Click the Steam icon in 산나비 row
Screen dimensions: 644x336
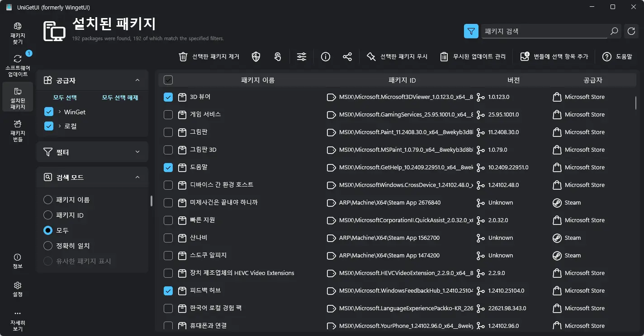557,238
